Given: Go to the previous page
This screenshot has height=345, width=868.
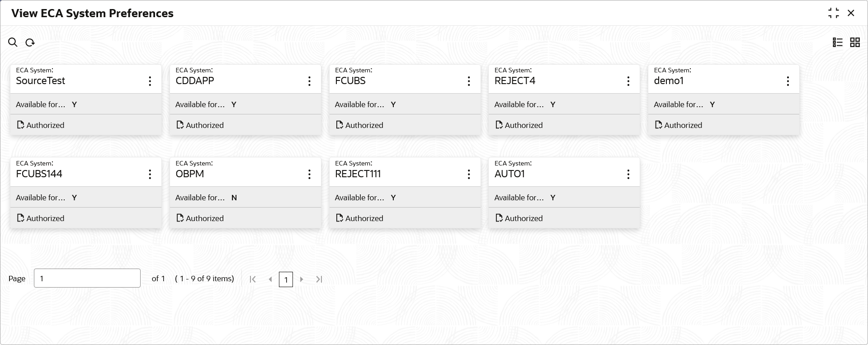Looking at the screenshot, I should click(x=270, y=279).
